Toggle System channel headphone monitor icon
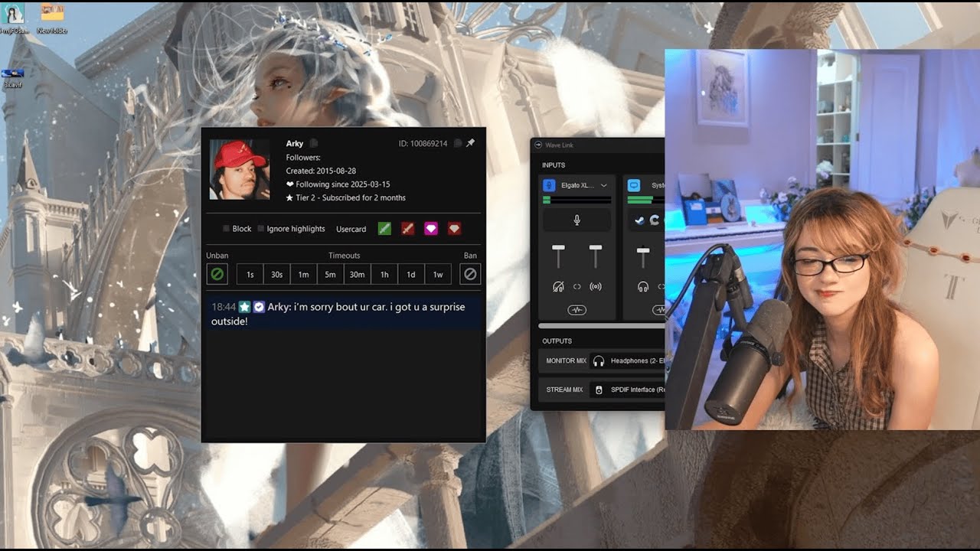Viewport: 980px width, 551px height. [x=643, y=287]
